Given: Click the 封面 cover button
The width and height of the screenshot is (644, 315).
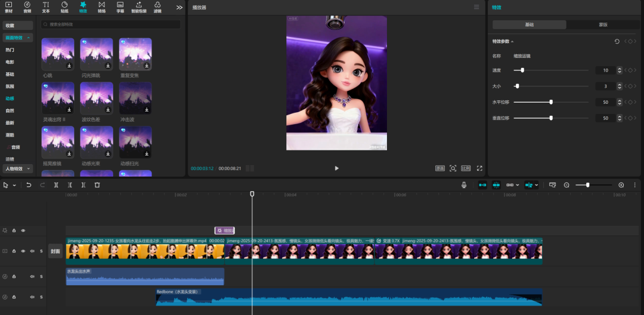Looking at the screenshot, I should 55,251.
